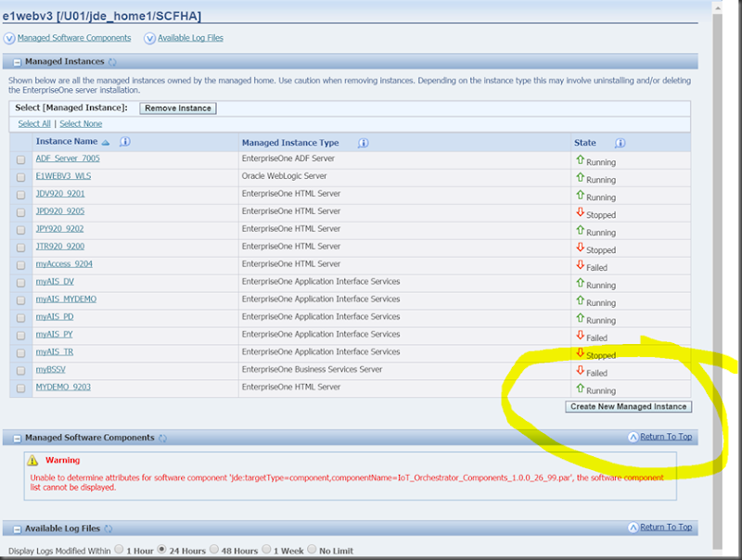Click the Managed Instance Type column header
Viewport: 742px width, 560px height.
coord(290,143)
